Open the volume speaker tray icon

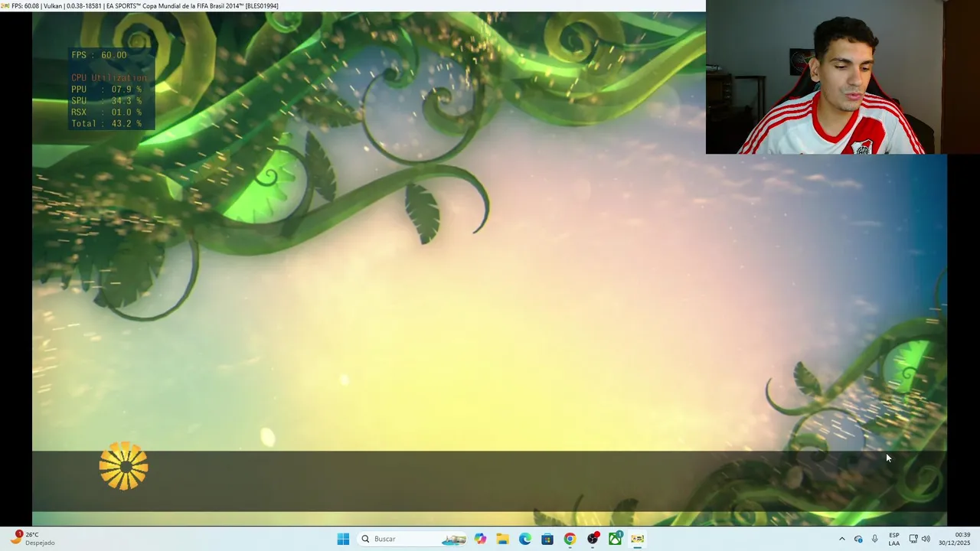click(x=926, y=539)
